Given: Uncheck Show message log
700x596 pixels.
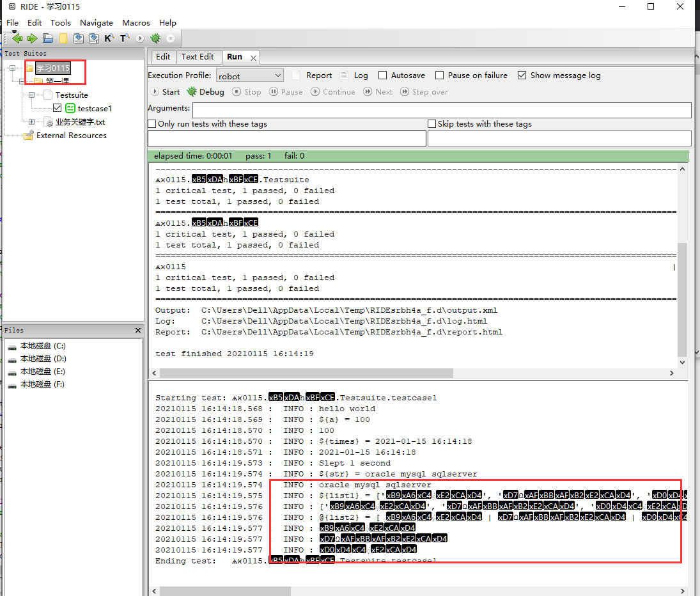Looking at the screenshot, I should (x=522, y=75).
